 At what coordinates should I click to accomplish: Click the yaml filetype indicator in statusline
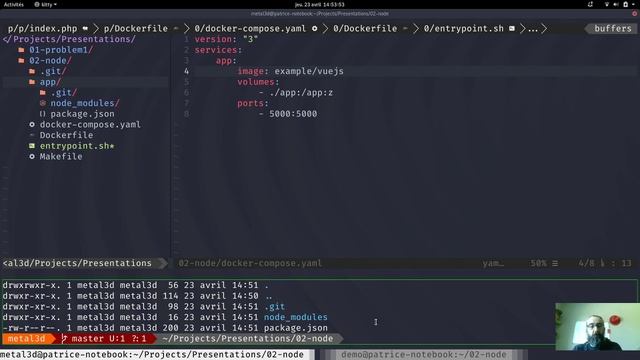coord(493,263)
